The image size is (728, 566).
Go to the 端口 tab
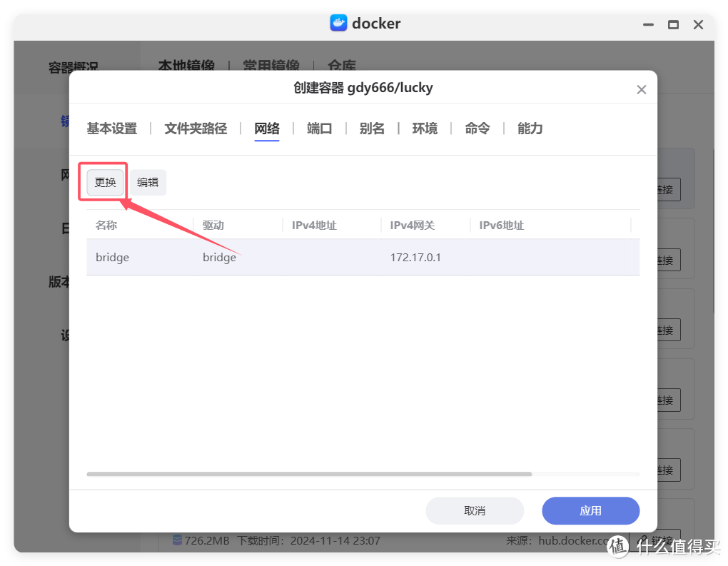click(x=320, y=128)
